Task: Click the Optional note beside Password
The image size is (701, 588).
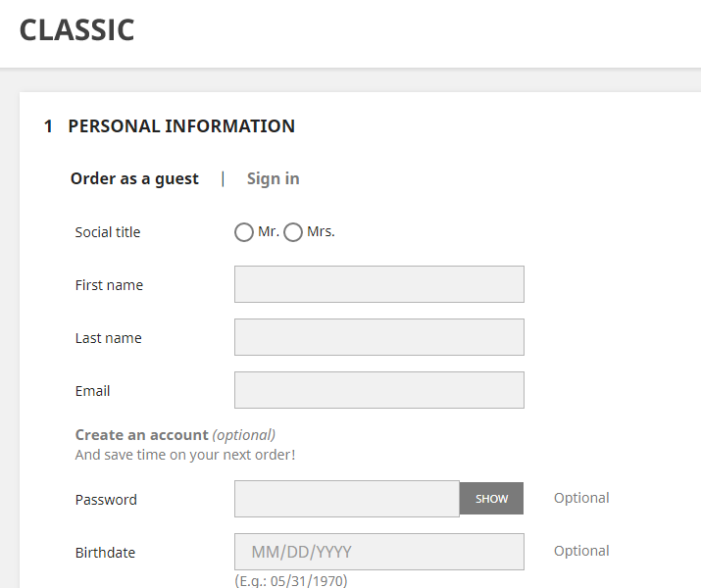Action: (x=581, y=498)
